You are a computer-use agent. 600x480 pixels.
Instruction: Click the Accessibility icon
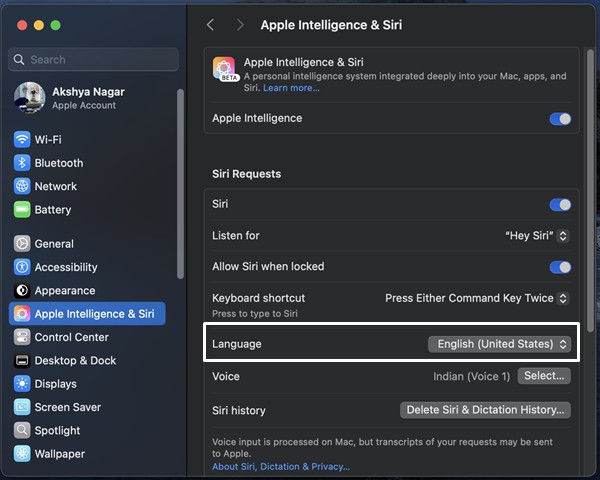[x=22, y=267]
